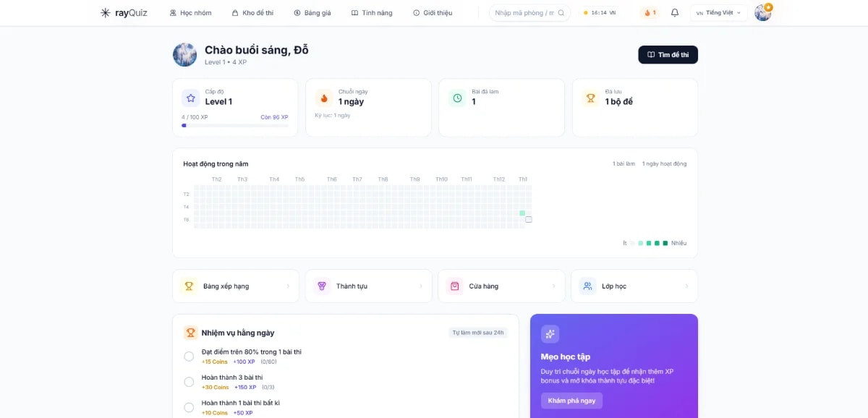868x418 pixels.
Task: Click the star icon on the Level card
Action: [x=190, y=98]
